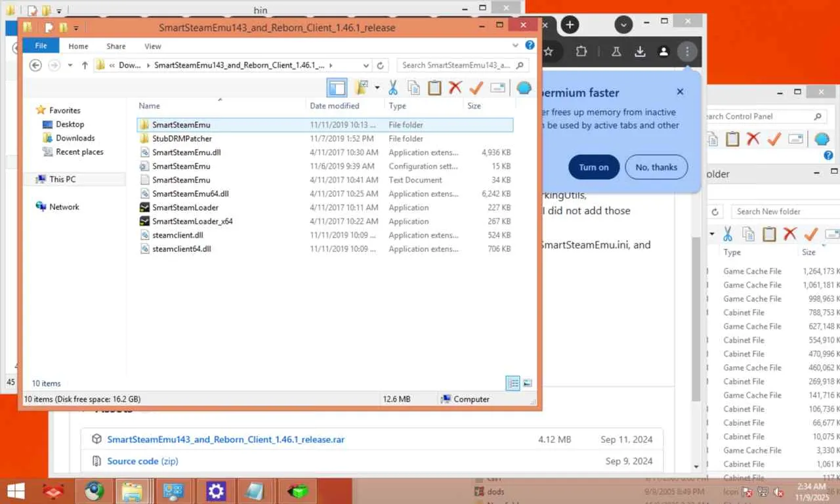Sort files by the Date modified column

[x=345, y=106]
